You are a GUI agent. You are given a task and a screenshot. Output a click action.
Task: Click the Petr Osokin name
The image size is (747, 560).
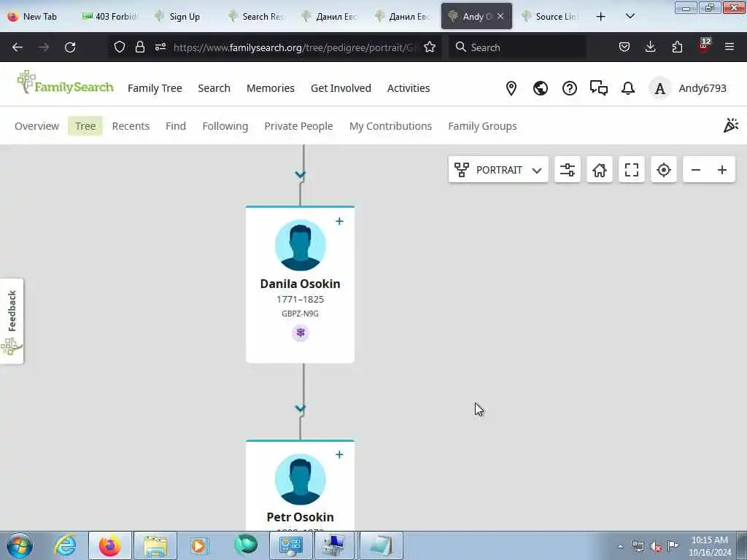300,517
